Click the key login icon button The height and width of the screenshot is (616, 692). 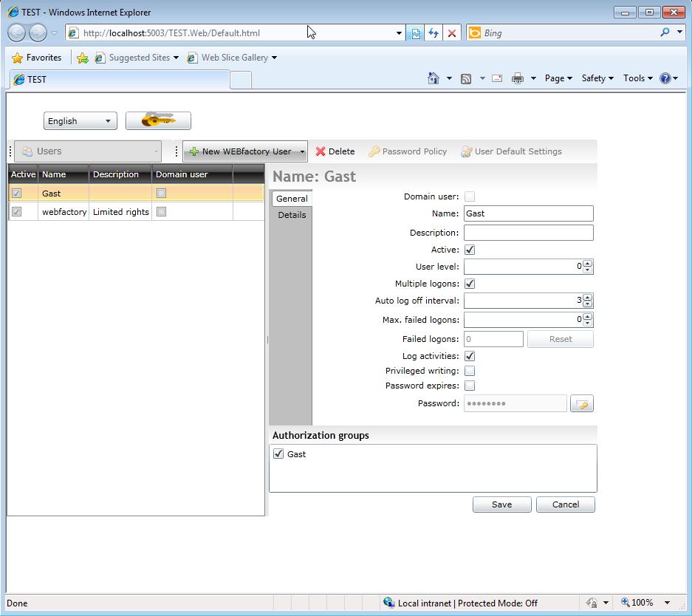click(x=158, y=120)
